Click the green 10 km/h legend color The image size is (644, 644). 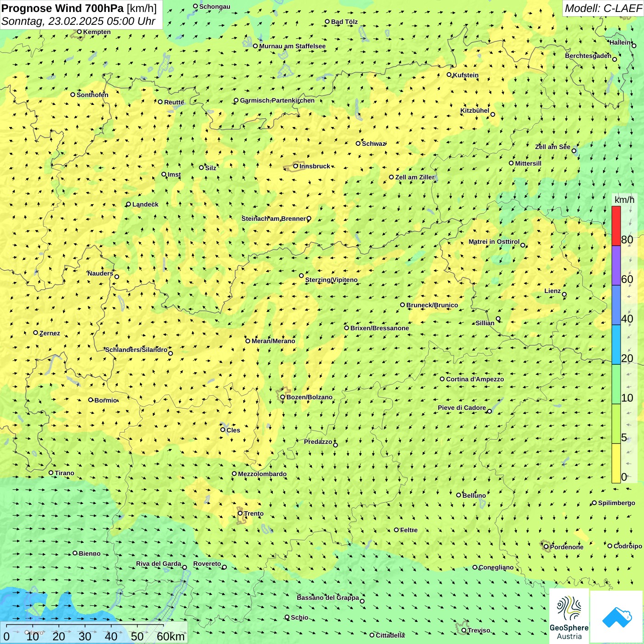[x=616, y=384]
